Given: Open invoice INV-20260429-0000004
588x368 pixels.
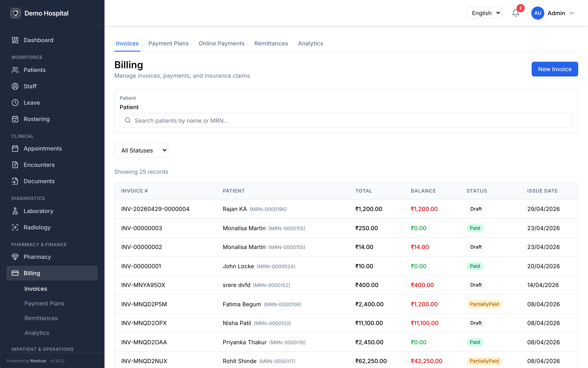Looking at the screenshot, I should point(155,209).
